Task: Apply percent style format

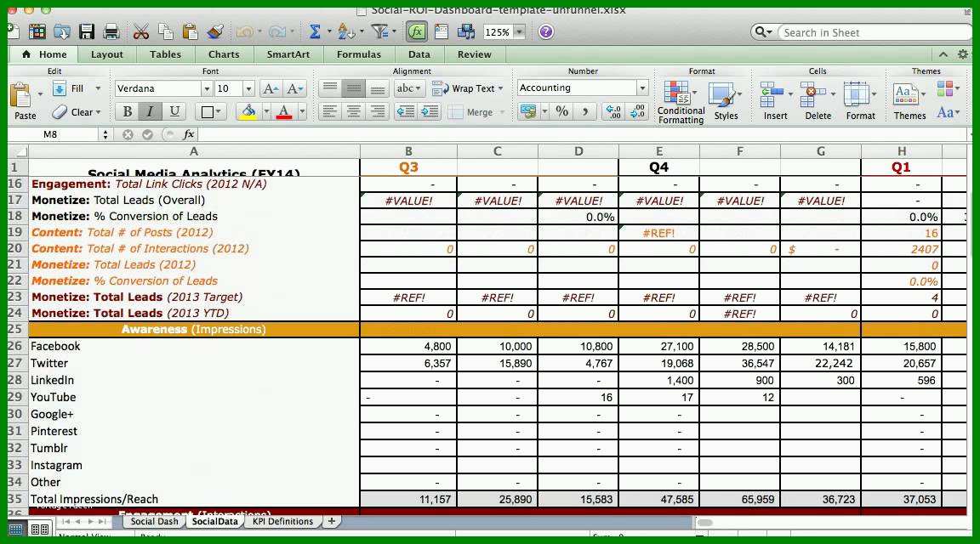Action: click(x=561, y=112)
